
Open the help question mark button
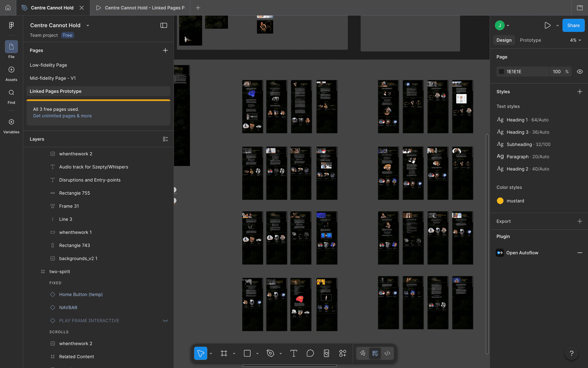pos(571,353)
